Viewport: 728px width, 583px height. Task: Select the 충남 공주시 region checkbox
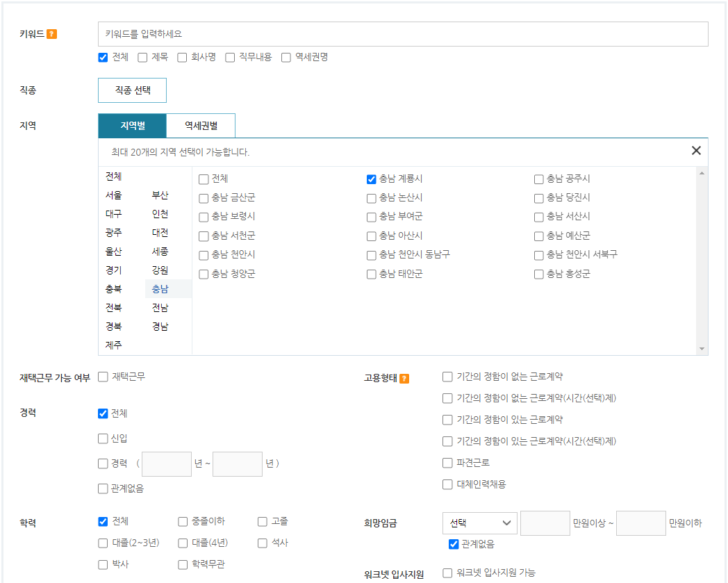coord(538,179)
